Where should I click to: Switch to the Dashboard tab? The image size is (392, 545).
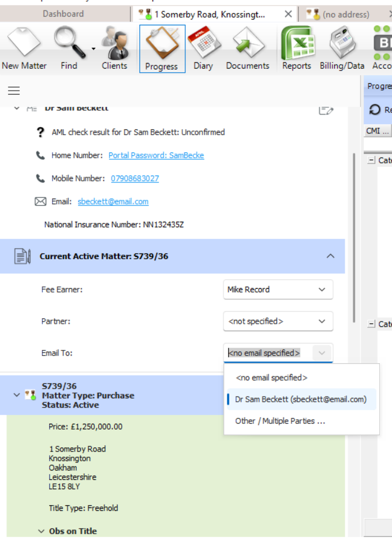(63, 14)
